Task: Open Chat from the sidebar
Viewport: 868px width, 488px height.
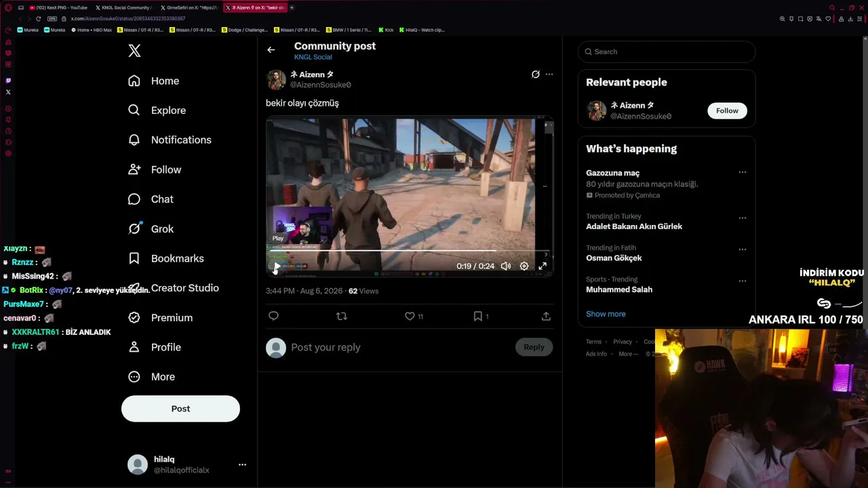Action: pyautogui.click(x=151, y=199)
